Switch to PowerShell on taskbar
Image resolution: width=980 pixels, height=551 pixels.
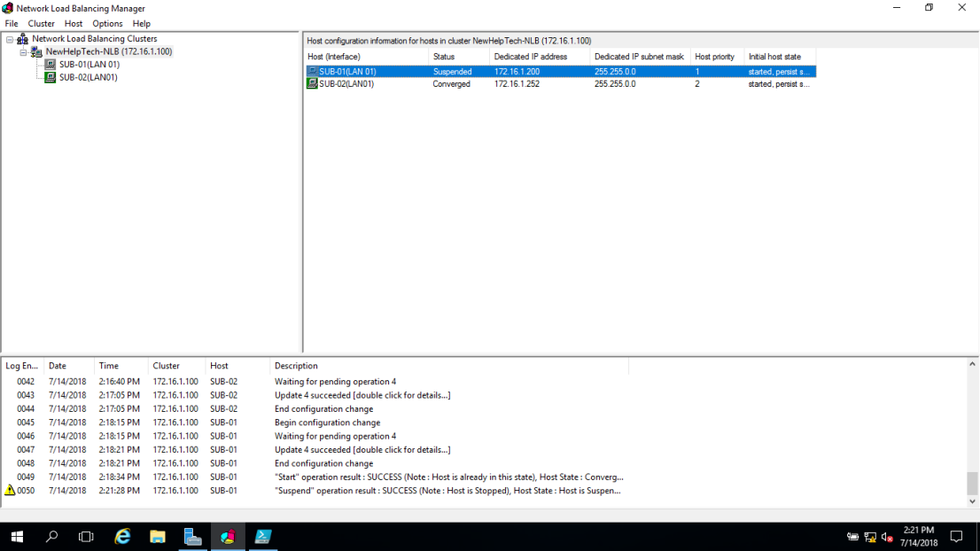point(263,537)
